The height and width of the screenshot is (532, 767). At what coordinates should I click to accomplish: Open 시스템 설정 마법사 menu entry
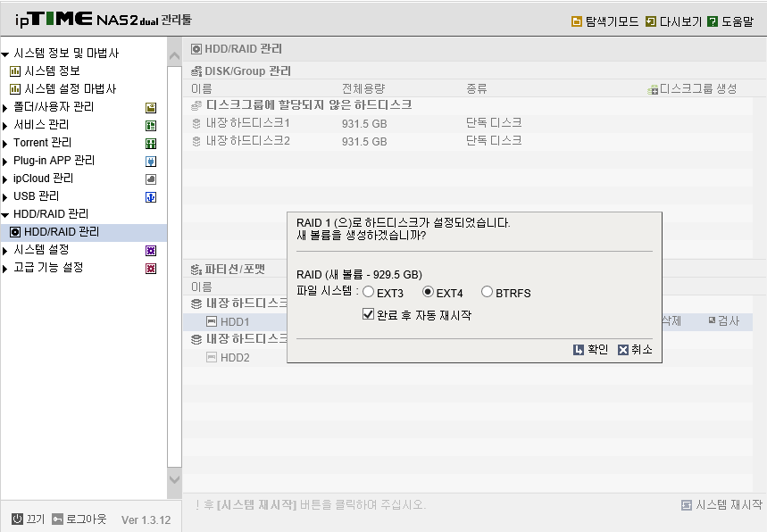pos(71,89)
